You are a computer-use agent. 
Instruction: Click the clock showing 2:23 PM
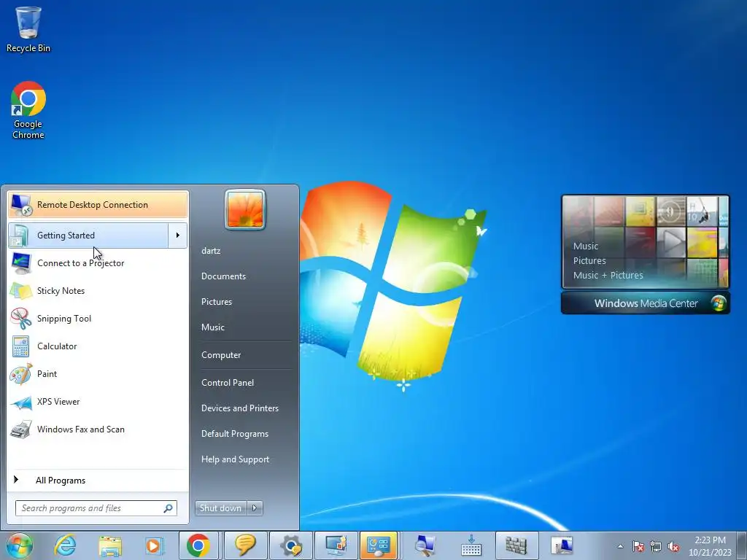[x=710, y=540]
